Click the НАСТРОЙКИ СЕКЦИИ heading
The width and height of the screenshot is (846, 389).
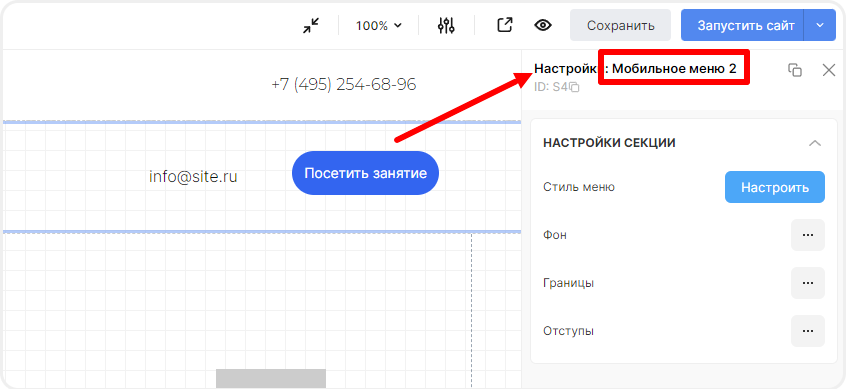(609, 143)
